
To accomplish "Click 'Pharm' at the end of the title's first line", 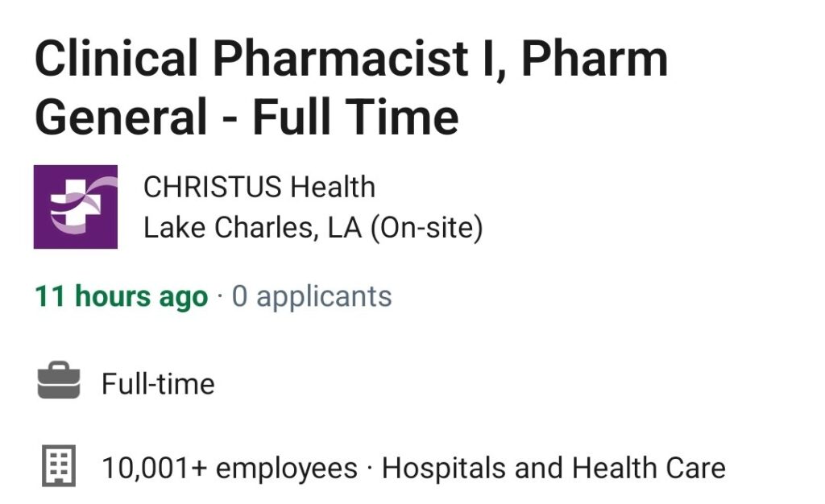I will point(595,57).
